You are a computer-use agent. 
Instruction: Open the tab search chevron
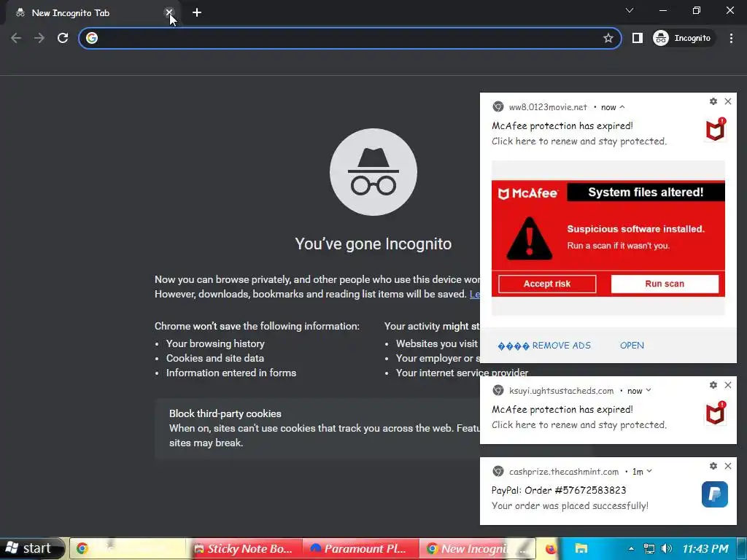[630, 10]
